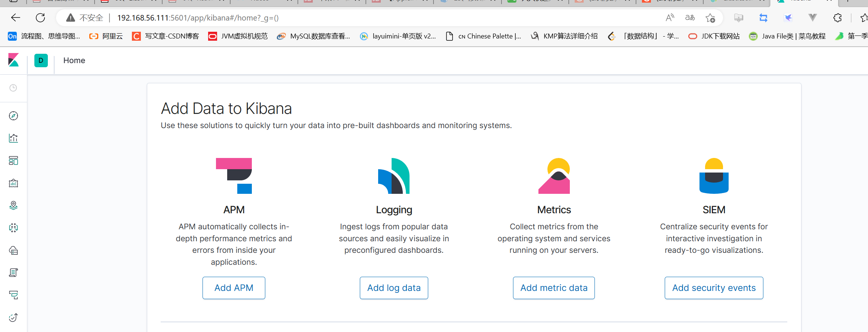This screenshot has width=868, height=332.
Task: Open Discover compass icon in sidebar
Action: point(13,116)
